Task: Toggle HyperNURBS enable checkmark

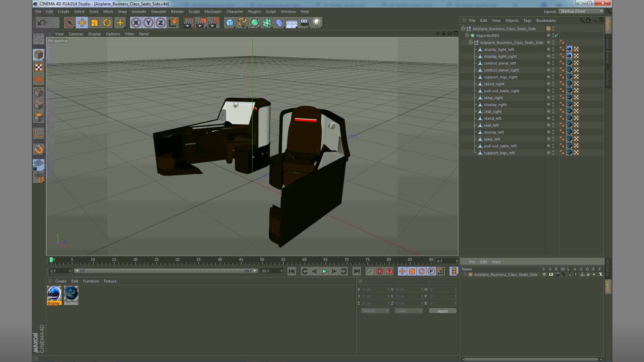Action: coord(556,36)
